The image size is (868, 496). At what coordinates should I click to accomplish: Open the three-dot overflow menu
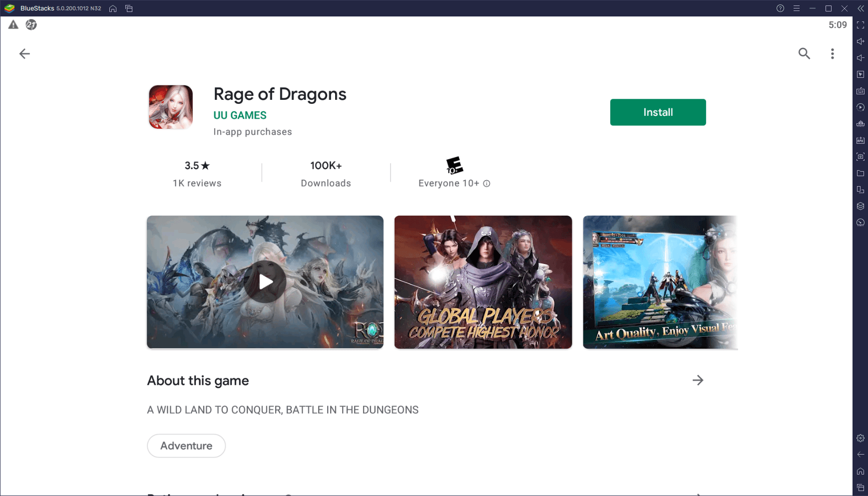tap(832, 53)
